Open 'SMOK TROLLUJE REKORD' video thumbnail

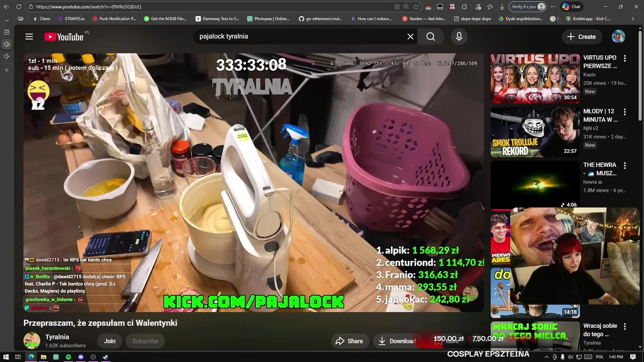[535, 132]
